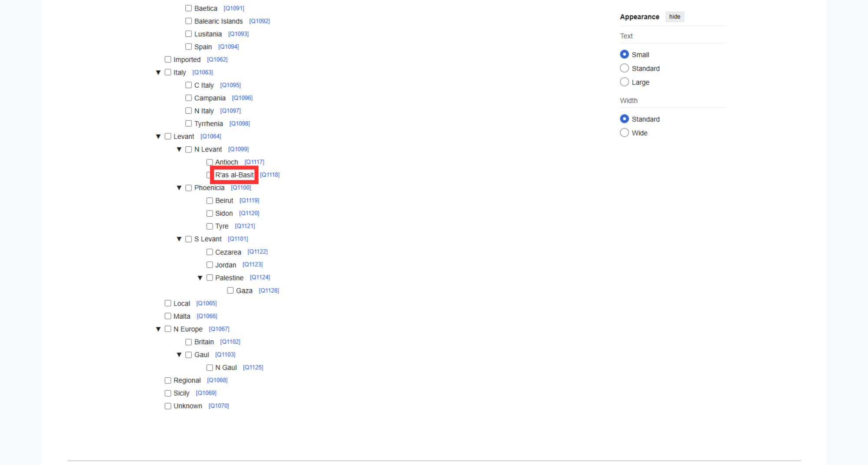Screen dimensions: 868x465
Task: Follow the Q1100 Phoenicia link
Action: 241,188
